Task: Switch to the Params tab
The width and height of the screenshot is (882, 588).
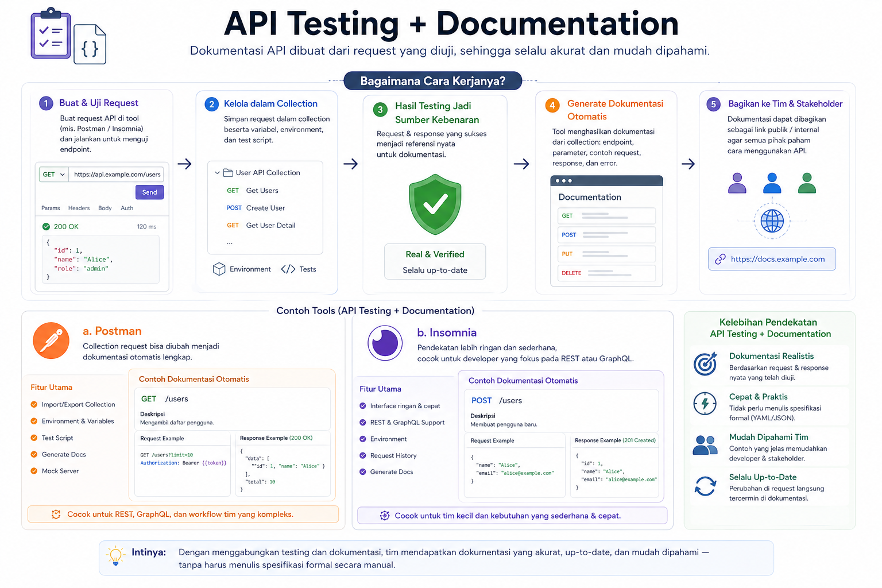Action: pyautogui.click(x=51, y=208)
